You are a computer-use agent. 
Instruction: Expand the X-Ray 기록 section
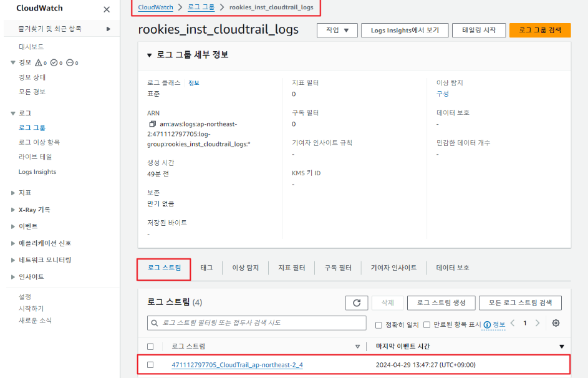(13, 210)
